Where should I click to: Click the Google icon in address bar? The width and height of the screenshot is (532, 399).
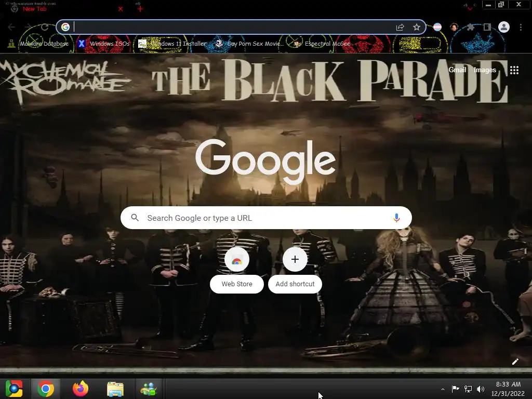click(65, 27)
